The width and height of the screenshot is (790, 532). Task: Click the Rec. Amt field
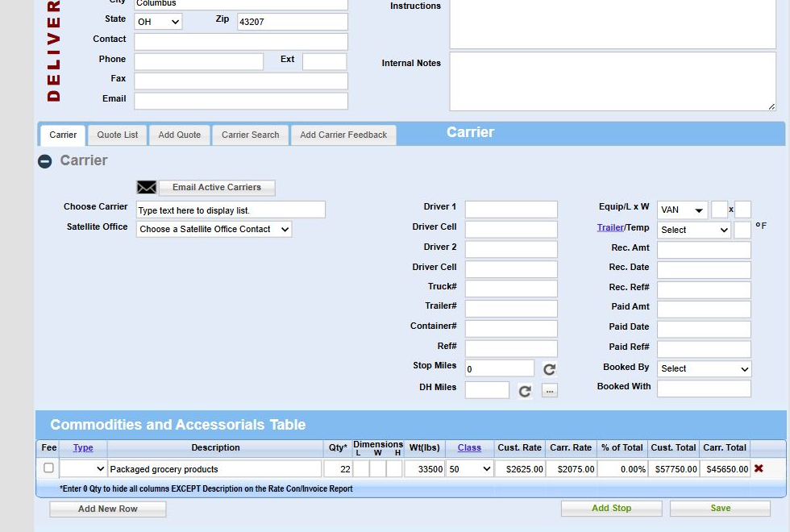(704, 251)
